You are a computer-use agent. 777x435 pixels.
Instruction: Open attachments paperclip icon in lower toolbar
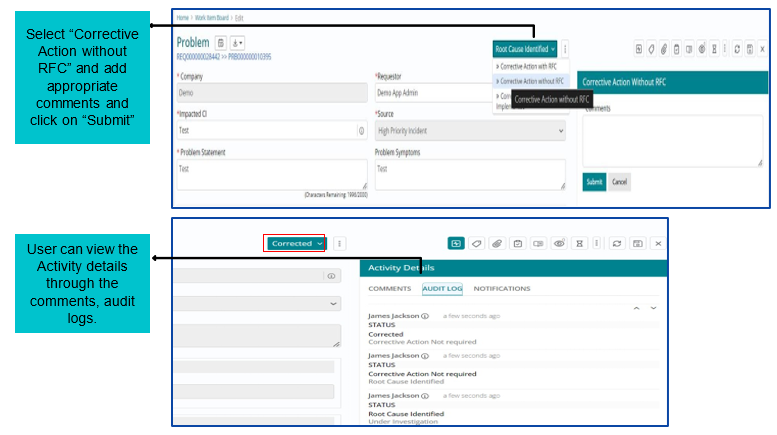497,243
